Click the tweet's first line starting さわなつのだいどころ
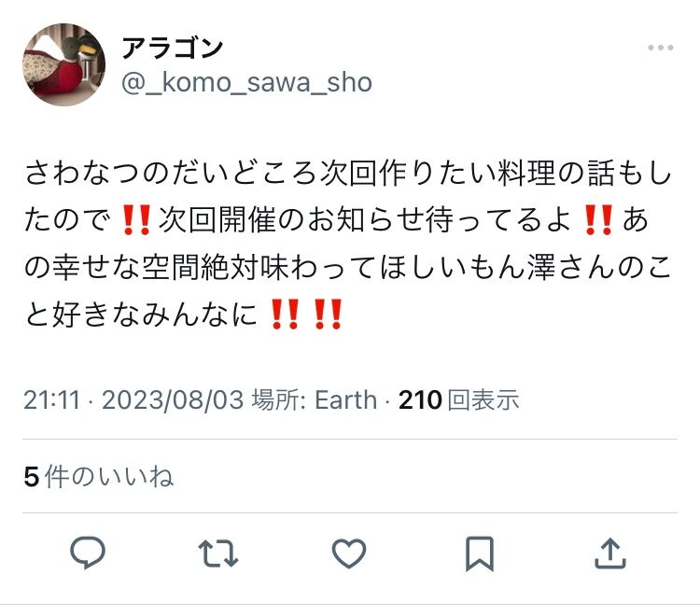Viewport: 700px width, 616px height. tap(348, 174)
